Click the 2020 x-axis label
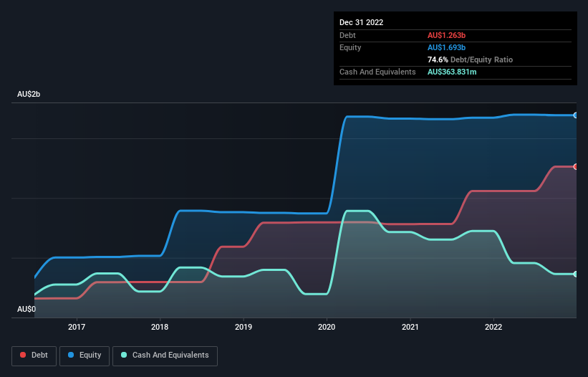 point(327,327)
